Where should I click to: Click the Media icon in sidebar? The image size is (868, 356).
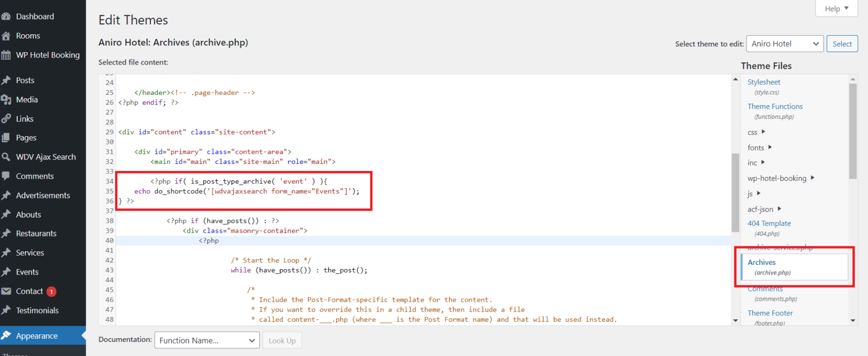(6, 99)
